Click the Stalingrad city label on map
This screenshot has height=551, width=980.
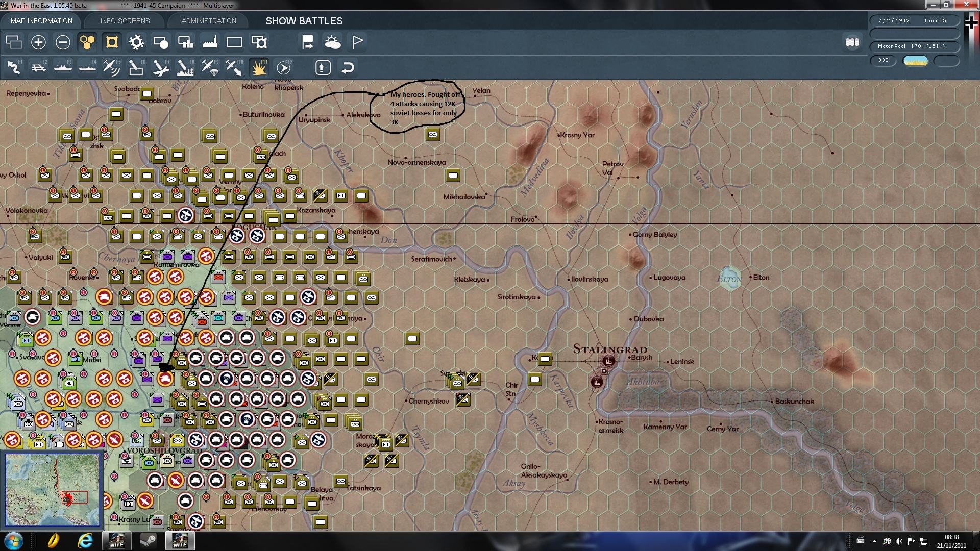tap(610, 349)
